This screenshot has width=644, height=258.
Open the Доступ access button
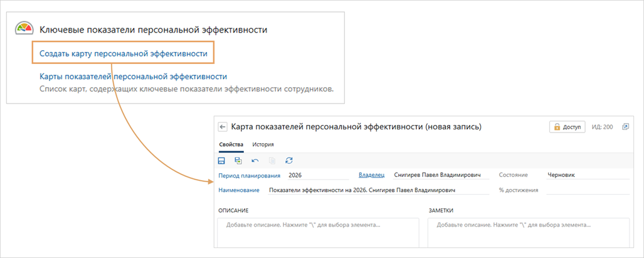(567, 127)
